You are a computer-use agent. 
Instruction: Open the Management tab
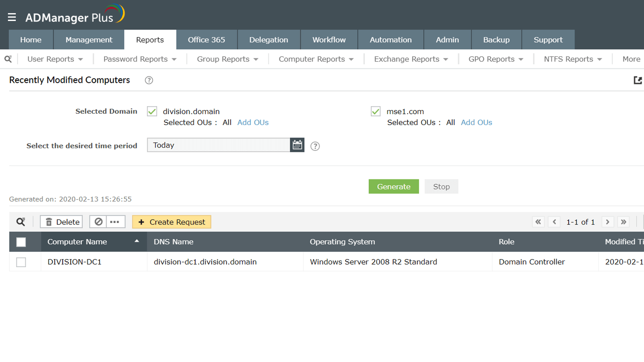89,40
